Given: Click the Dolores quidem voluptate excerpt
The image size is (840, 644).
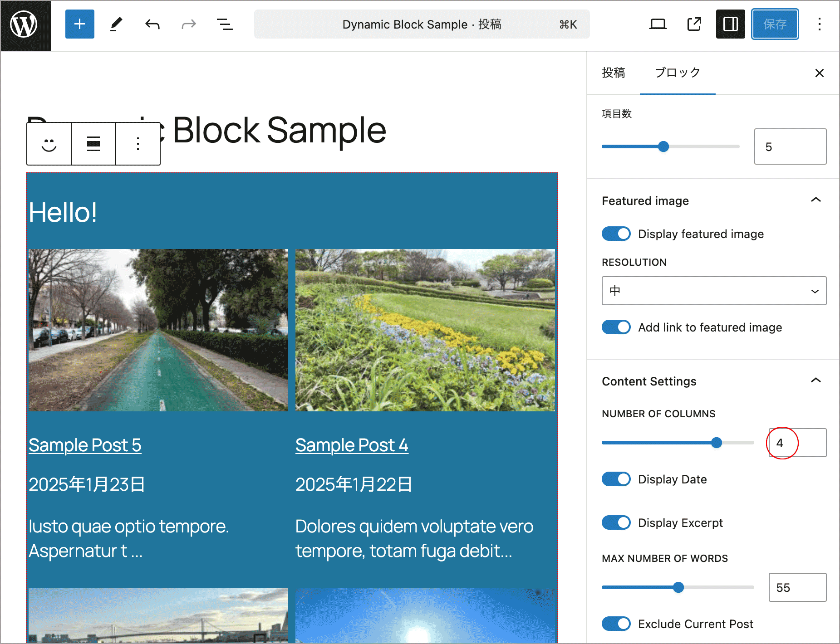Looking at the screenshot, I should pos(414,539).
